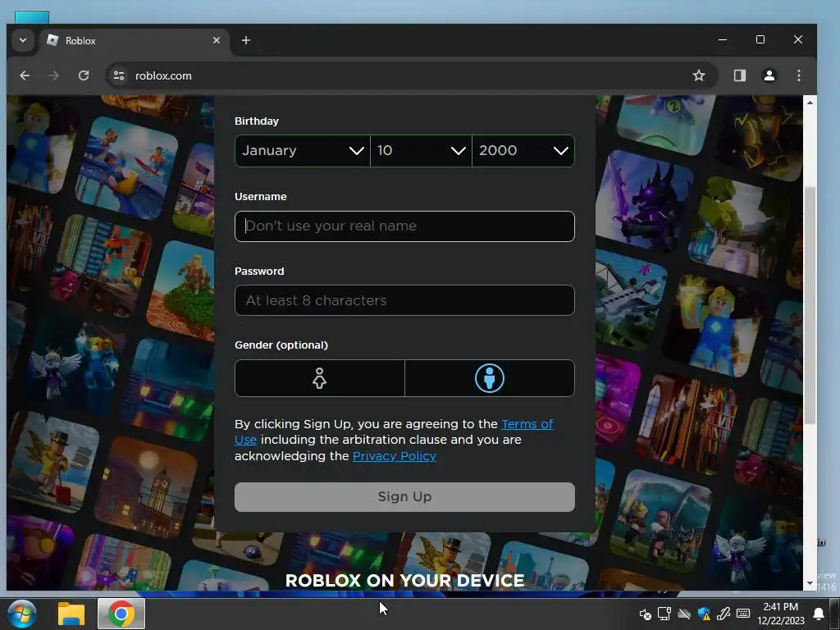The image size is (840, 630).
Task: Click the Chrome taskbar icon
Action: point(121,614)
